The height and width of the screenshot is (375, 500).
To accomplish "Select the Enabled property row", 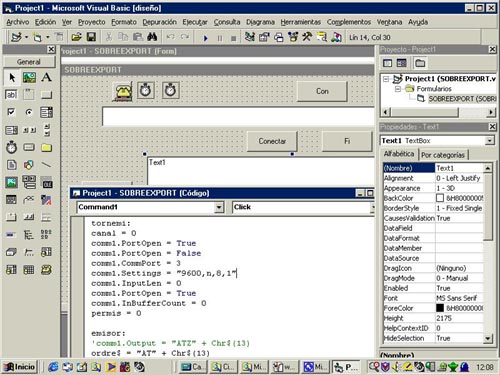I will pyautogui.click(x=433, y=288).
